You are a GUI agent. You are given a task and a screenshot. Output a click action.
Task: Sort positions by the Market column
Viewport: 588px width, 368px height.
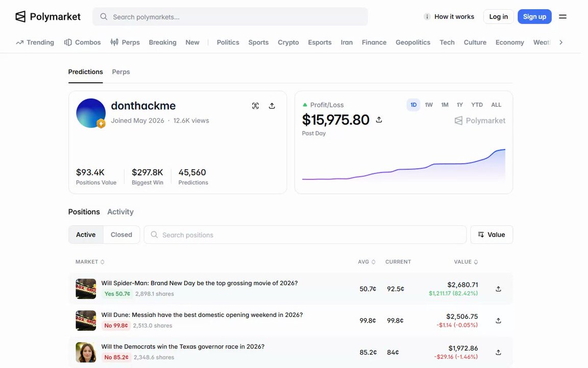[x=90, y=262]
